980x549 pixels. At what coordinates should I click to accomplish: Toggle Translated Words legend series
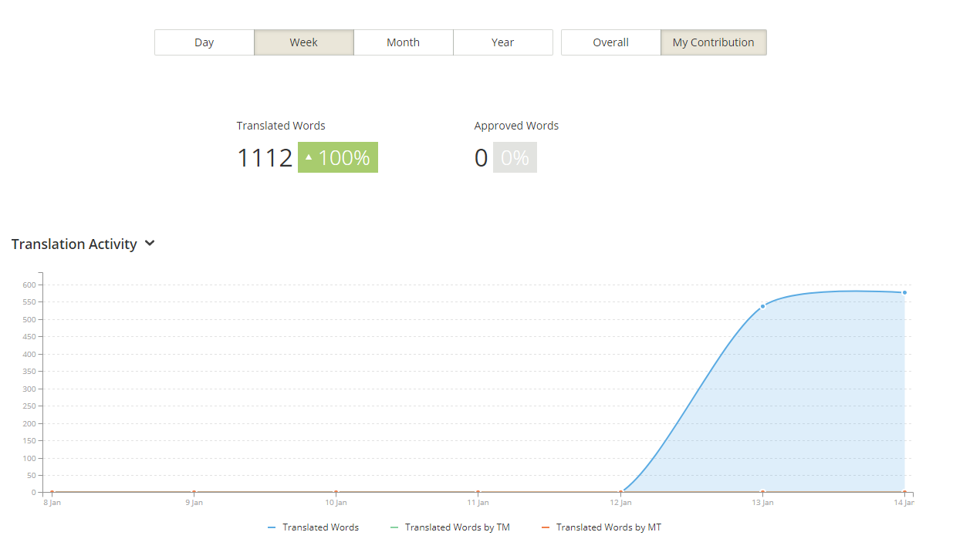point(313,527)
